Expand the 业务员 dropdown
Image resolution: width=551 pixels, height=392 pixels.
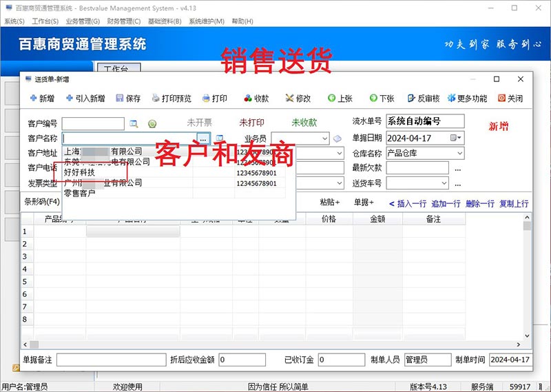point(325,138)
